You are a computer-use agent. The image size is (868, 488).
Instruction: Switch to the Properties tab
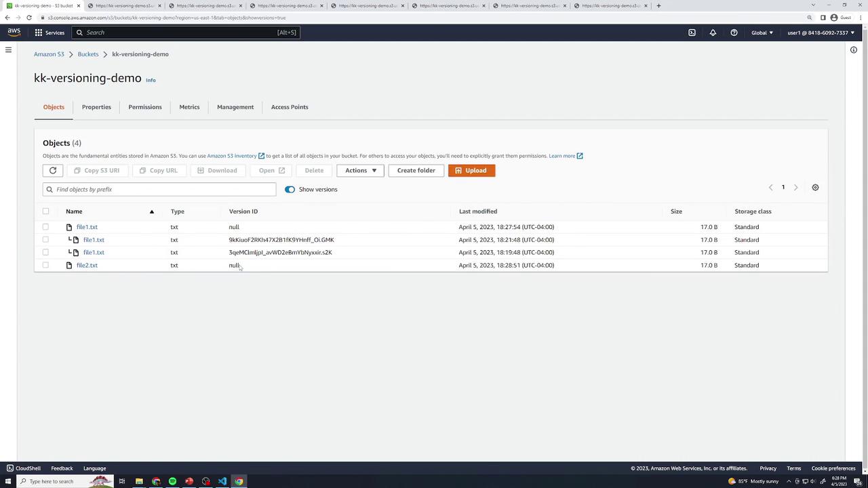96,107
